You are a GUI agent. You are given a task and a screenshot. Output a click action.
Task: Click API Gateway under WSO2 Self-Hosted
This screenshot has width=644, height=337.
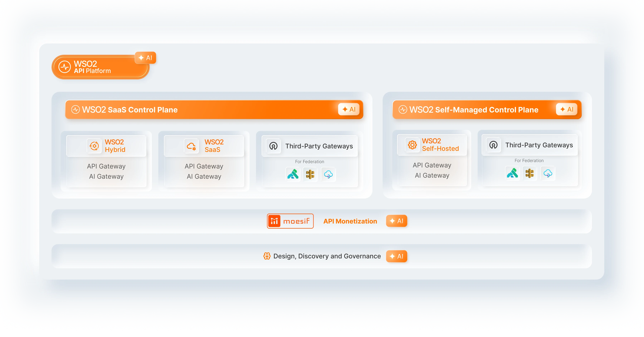432,165
